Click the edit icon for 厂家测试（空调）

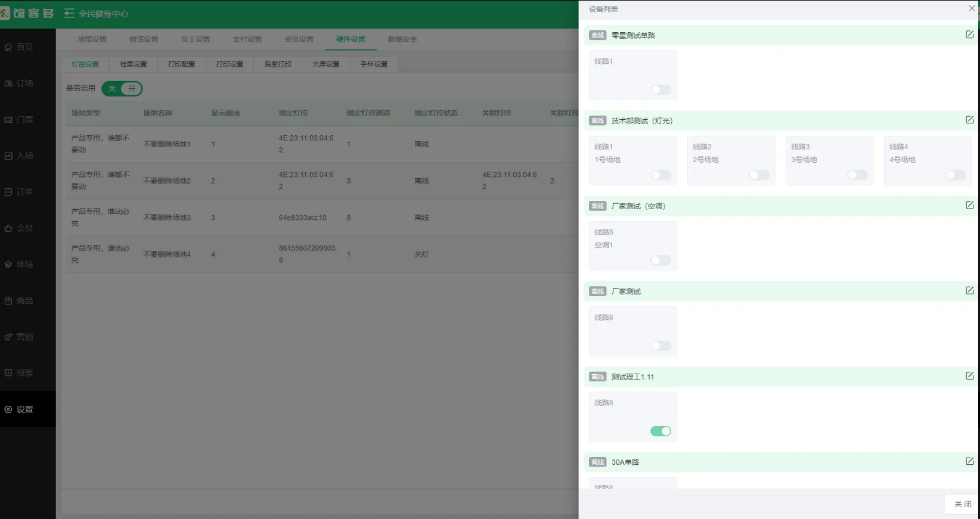tap(970, 205)
